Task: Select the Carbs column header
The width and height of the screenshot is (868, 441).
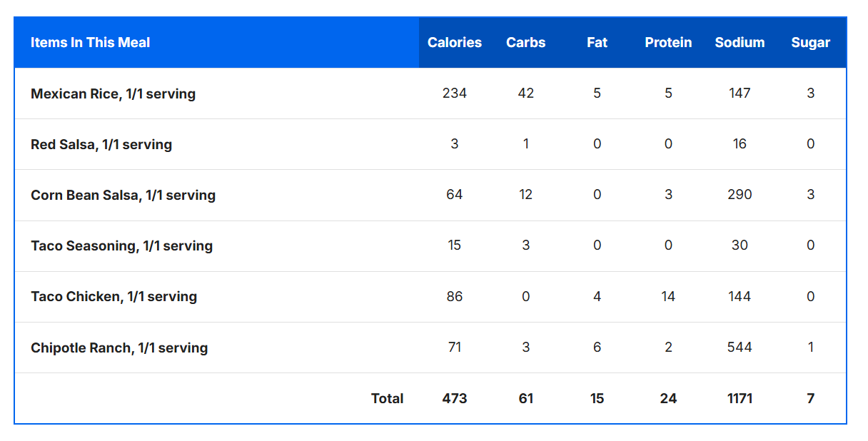Action: pos(525,43)
